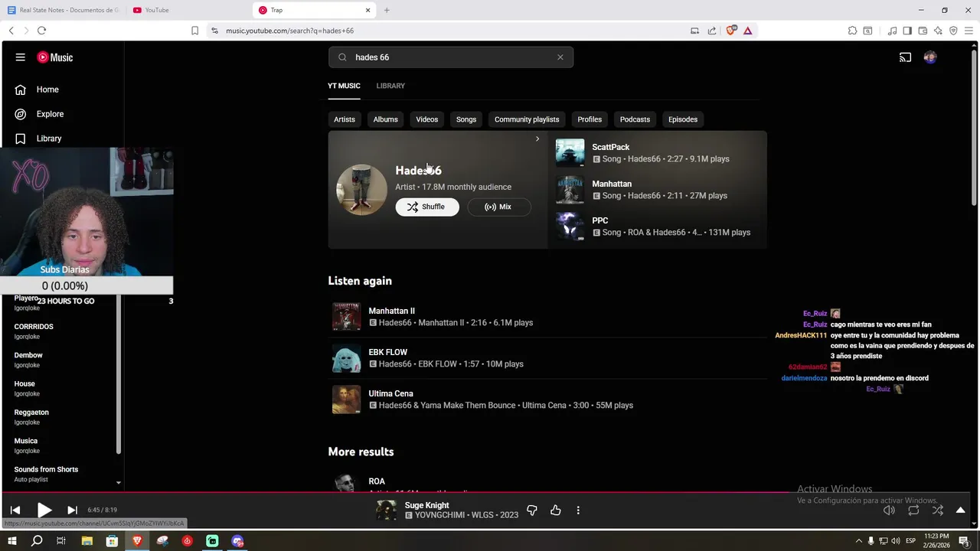Filter results by Artists

345,119
